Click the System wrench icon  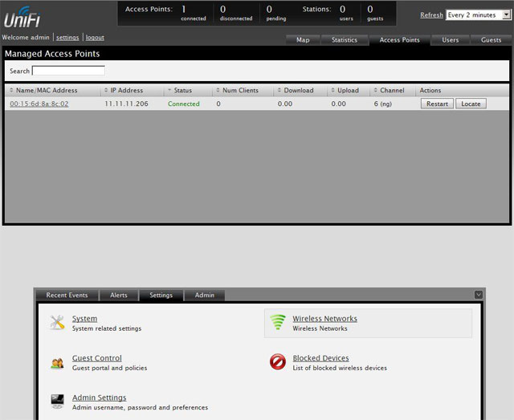tap(57, 322)
